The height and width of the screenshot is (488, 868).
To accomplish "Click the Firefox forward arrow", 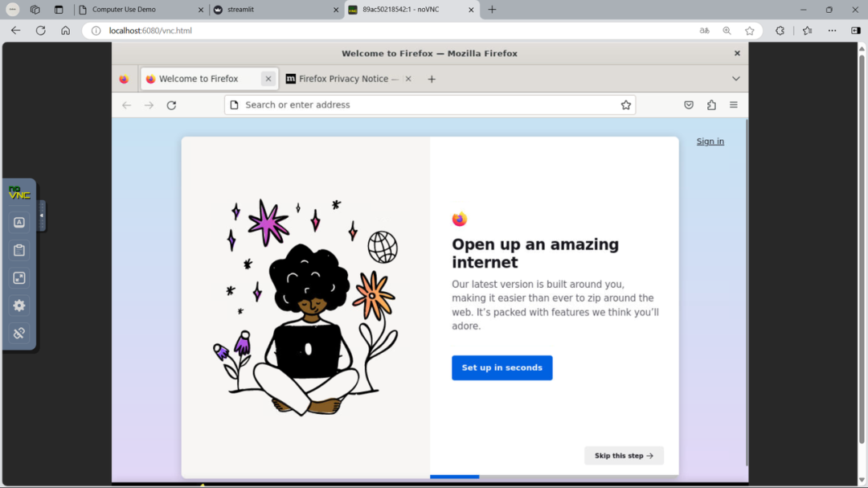I will coord(149,105).
